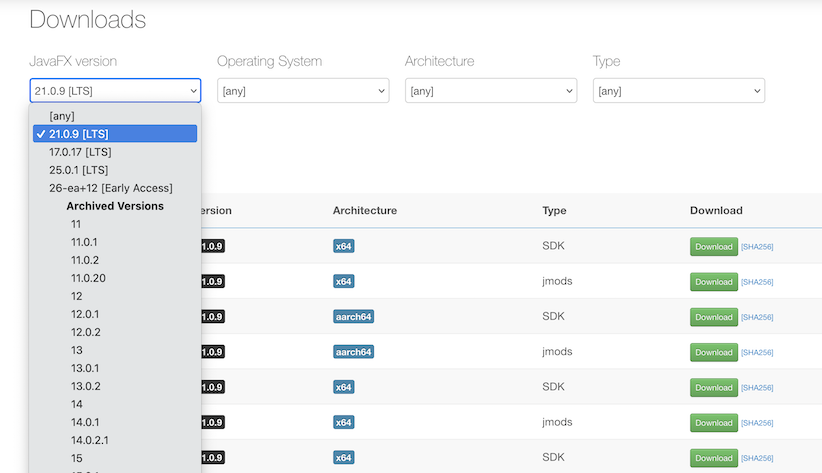Choose 17.0.17 [LTS] version option
Image resolution: width=822 pixels, height=473 pixels.
point(80,152)
